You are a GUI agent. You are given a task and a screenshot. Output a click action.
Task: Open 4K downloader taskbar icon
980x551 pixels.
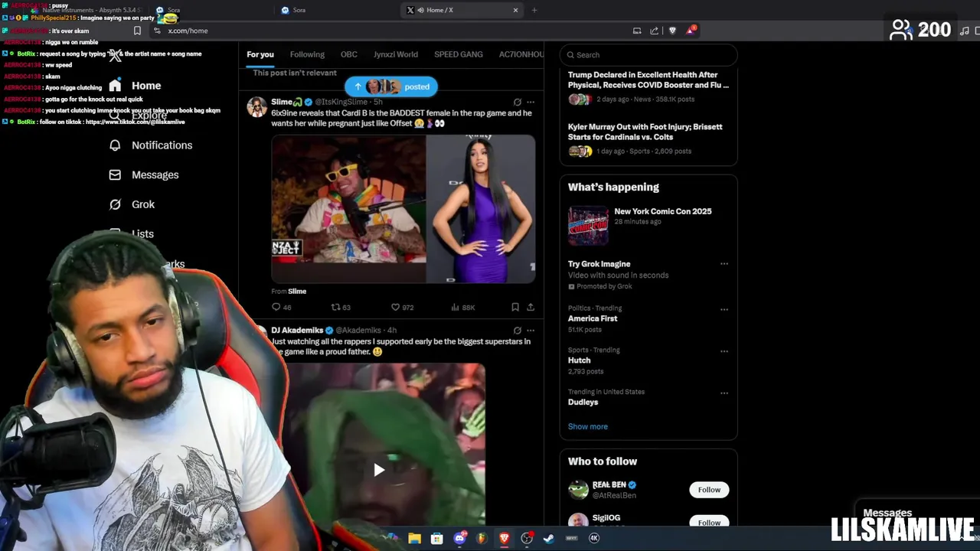point(594,538)
